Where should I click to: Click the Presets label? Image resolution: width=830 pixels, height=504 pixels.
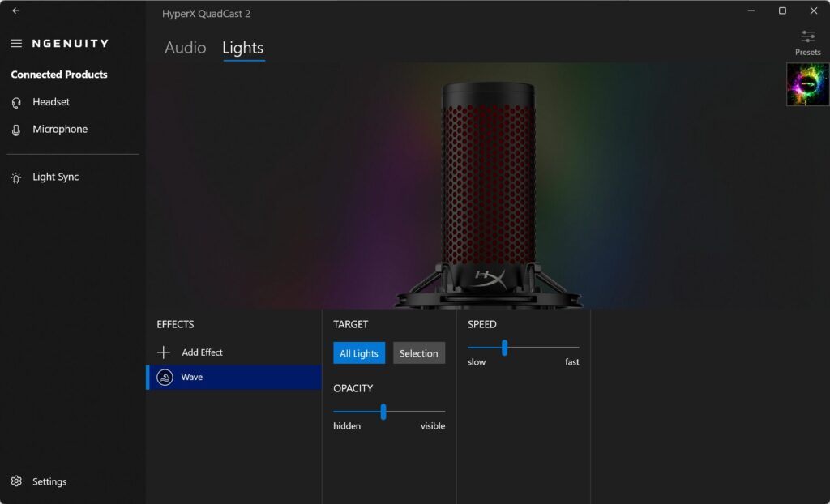pos(808,53)
